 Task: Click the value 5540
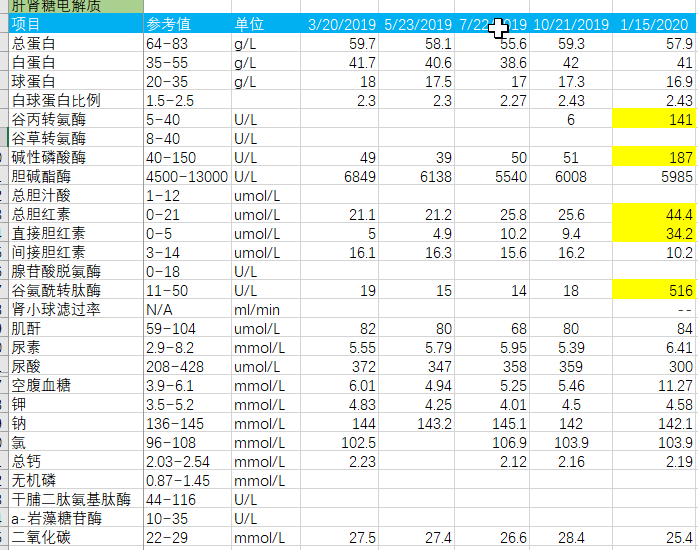click(511, 177)
